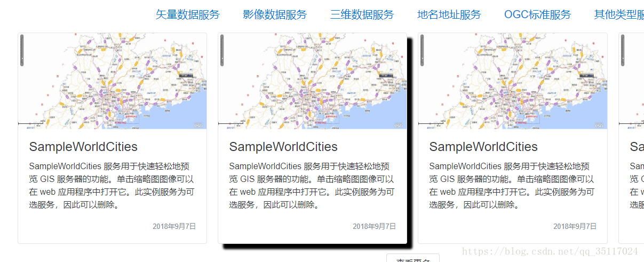Click the 2018年9月7日 date in third card
The height and width of the screenshot is (262, 644).
[575, 226]
